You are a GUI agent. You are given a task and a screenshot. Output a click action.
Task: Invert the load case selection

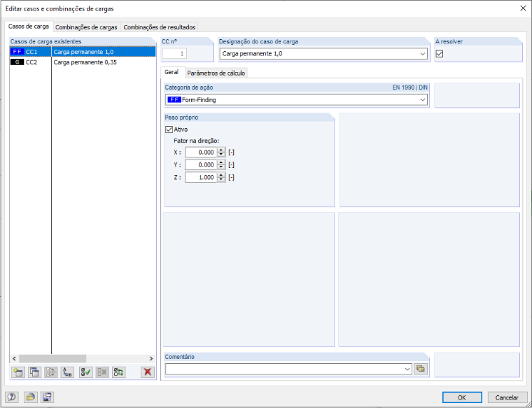pos(119,372)
